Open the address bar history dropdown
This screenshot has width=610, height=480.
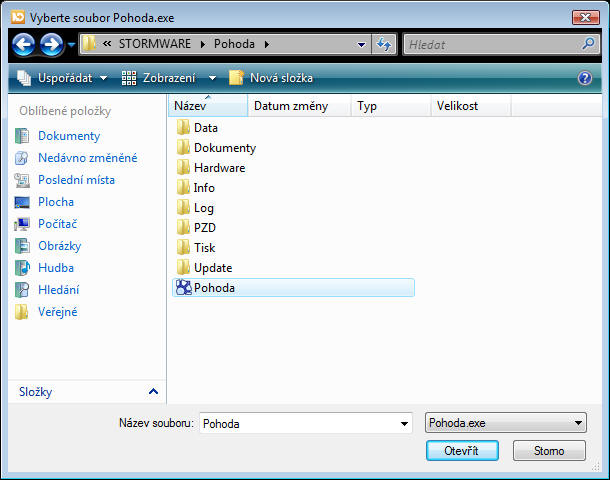(361, 44)
